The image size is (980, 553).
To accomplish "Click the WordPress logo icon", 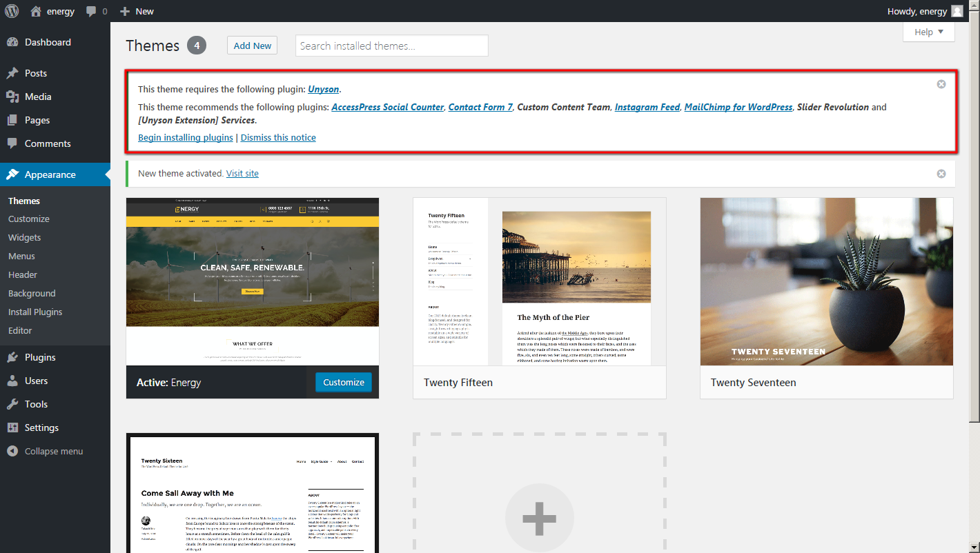I will point(12,11).
